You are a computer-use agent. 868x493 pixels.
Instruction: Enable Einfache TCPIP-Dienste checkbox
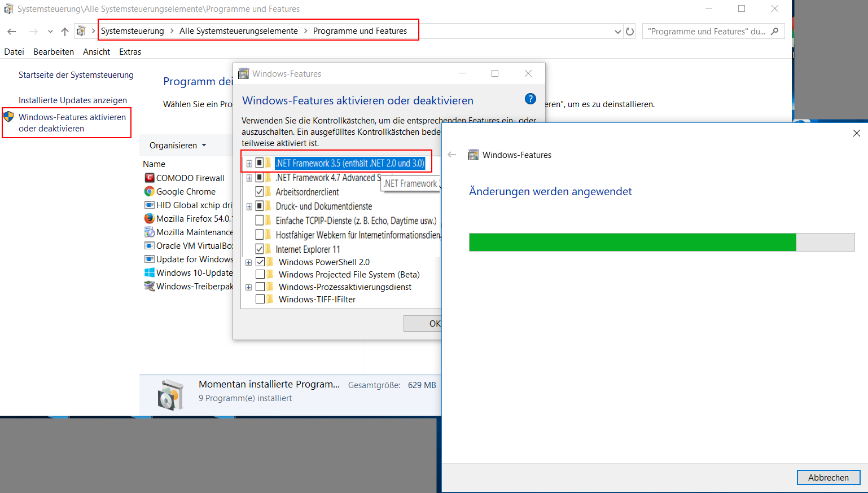(260, 220)
